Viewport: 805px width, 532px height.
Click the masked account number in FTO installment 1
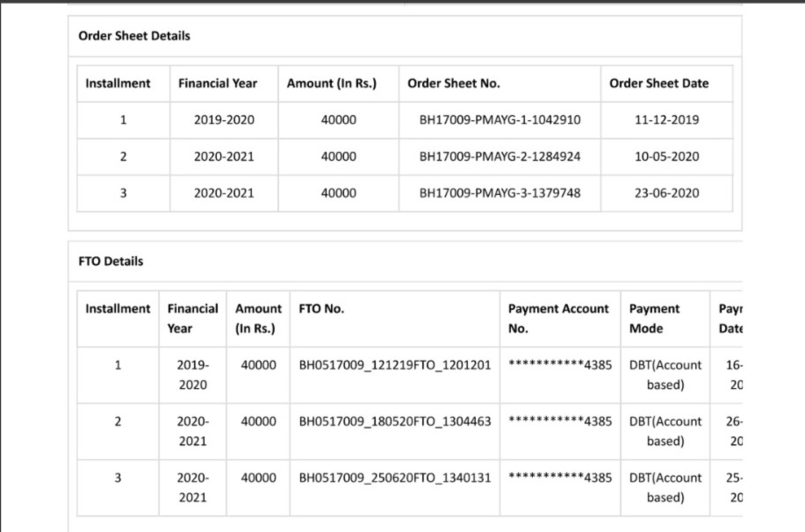point(559,364)
